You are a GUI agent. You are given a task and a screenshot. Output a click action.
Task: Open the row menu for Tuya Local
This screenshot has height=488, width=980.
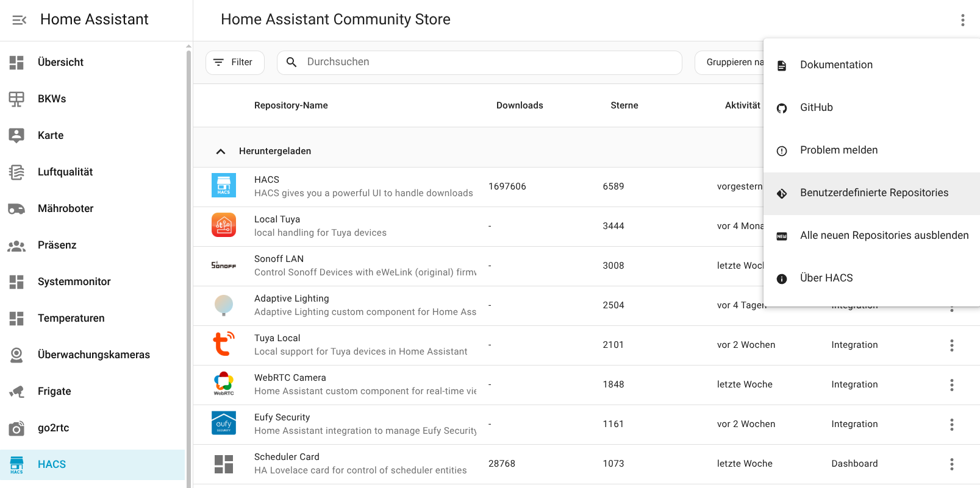(951, 345)
